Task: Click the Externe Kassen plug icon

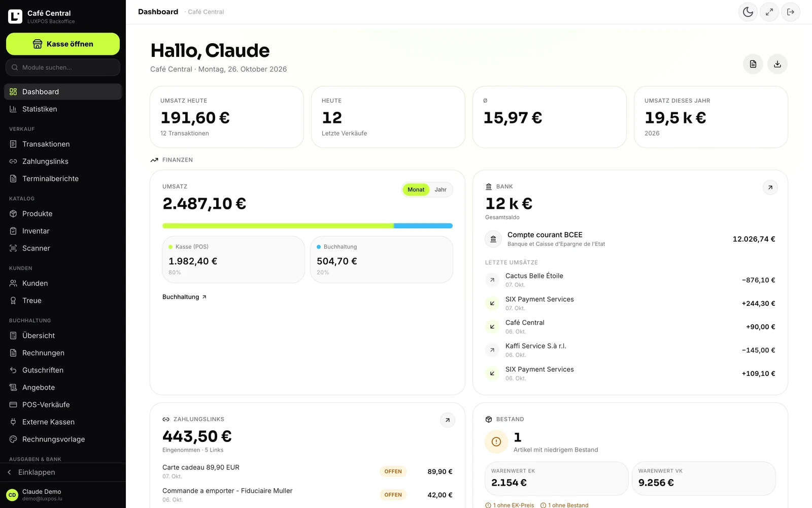Action: click(13, 422)
